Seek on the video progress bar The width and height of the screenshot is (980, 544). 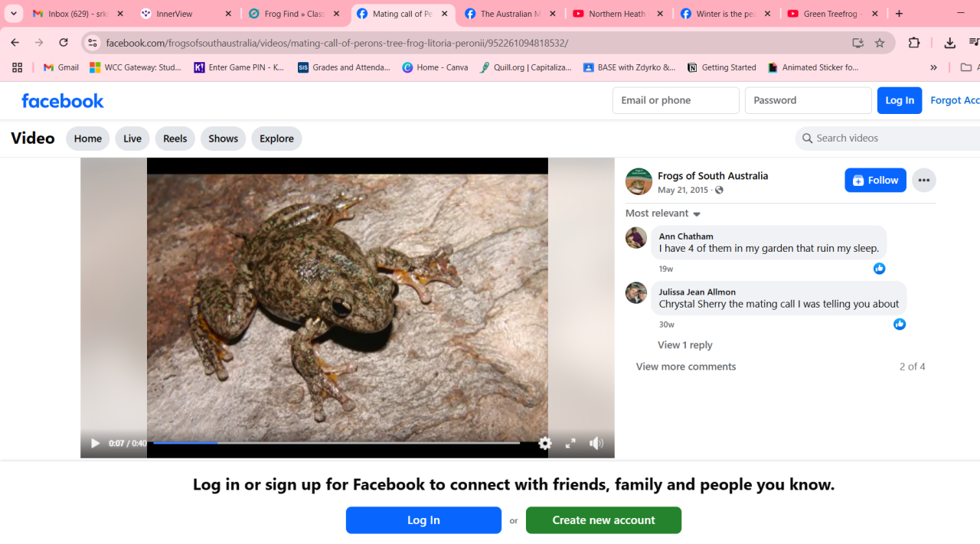(x=337, y=443)
